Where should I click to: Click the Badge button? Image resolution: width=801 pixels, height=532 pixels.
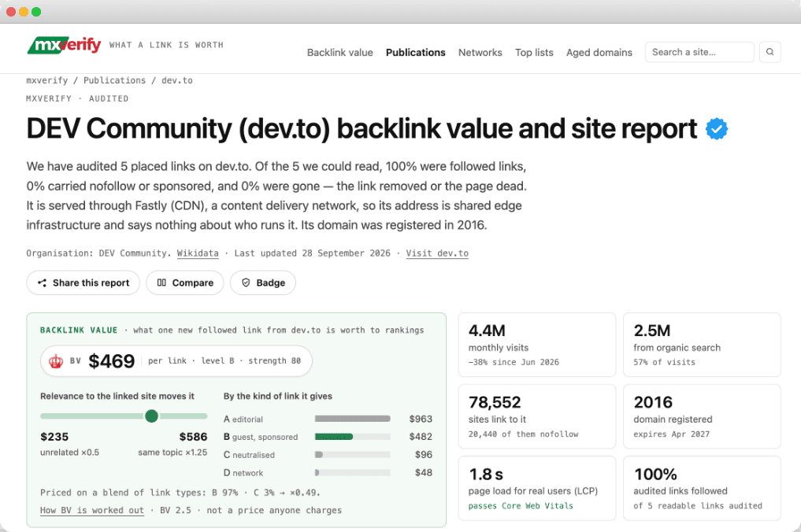click(263, 283)
